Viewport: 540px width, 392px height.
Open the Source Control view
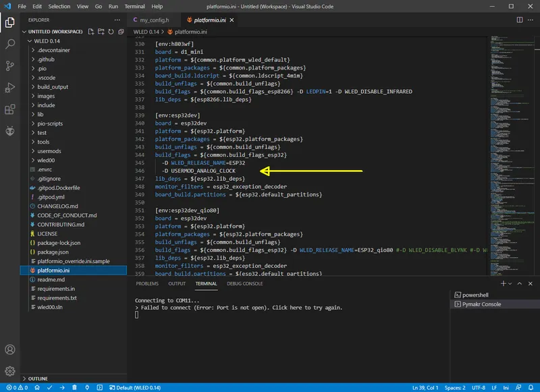click(x=10, y=65)
